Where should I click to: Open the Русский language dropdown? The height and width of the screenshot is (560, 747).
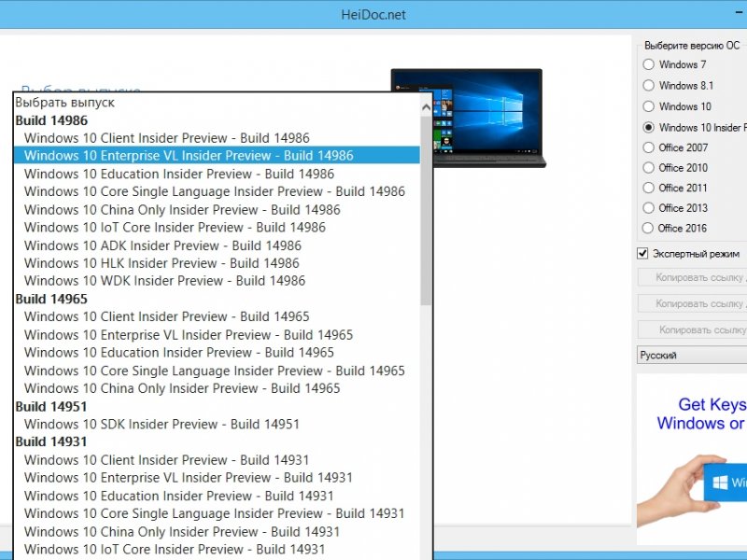click(x=692, y=356)
